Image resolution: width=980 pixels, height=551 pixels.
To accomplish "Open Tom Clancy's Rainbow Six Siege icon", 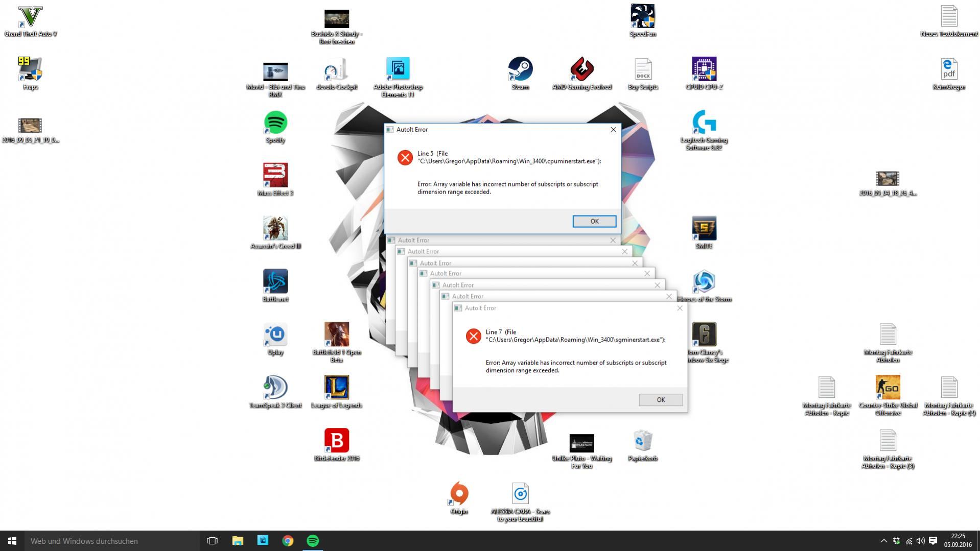I will (x=705, y=335).
